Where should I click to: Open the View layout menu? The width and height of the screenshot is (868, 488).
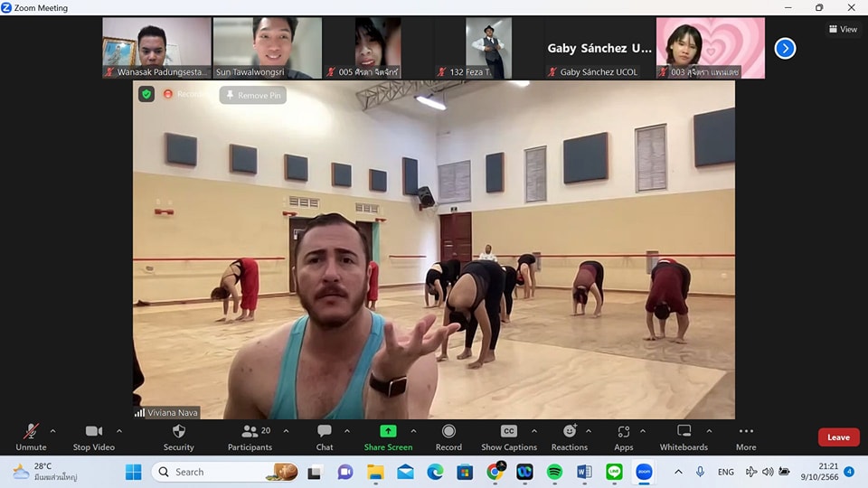843,29
